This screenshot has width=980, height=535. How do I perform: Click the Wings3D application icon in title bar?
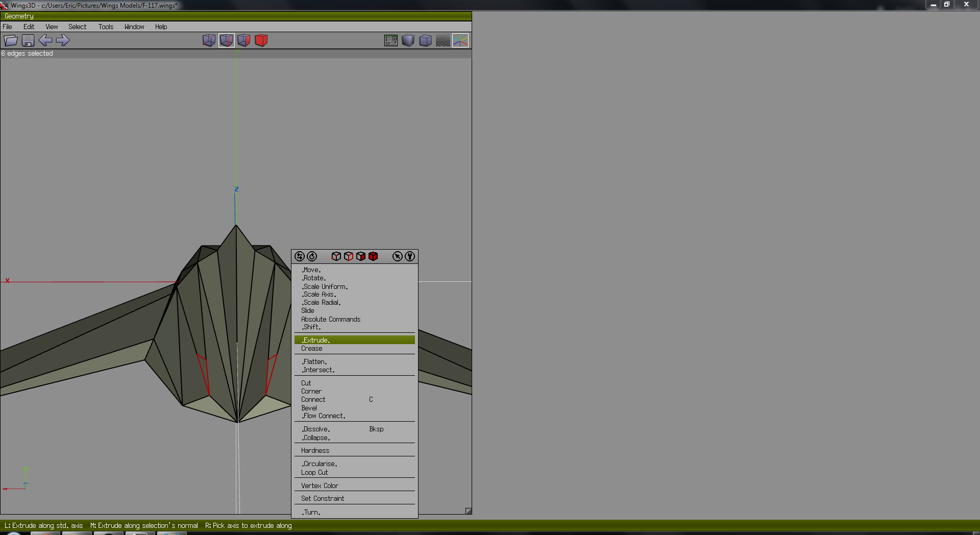coord(4,5)
